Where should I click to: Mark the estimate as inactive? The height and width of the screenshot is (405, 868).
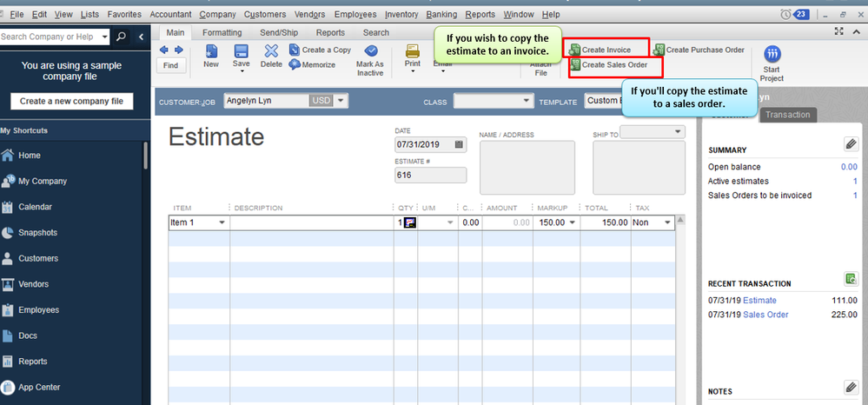pyautogui.click(x=370, y=61)
